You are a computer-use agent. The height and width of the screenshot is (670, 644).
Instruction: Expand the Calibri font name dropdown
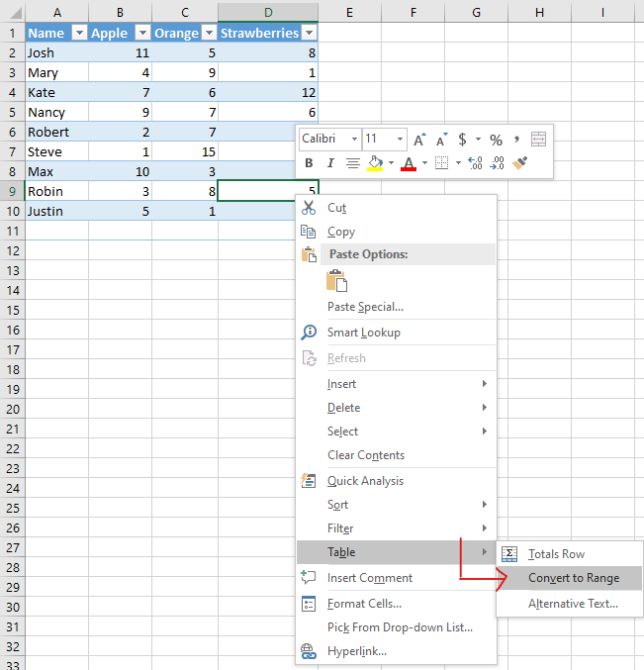[354, 140]
